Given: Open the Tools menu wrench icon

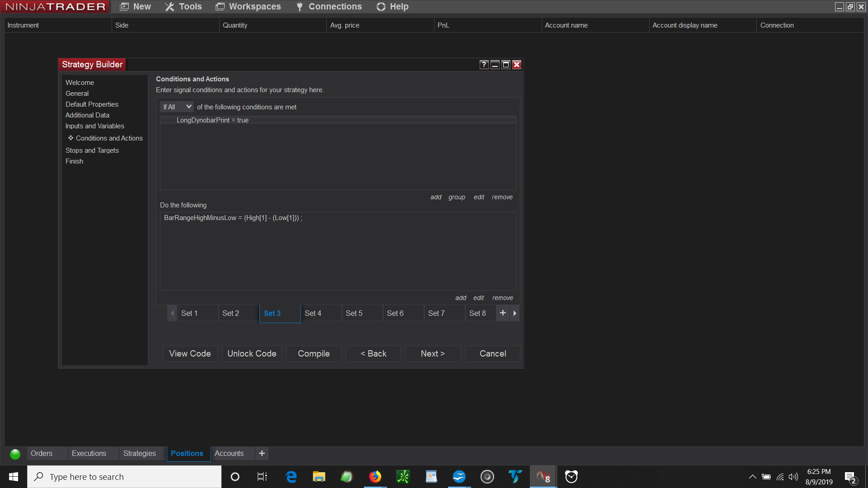Looking at the screenshot, I should click(170, 7).
